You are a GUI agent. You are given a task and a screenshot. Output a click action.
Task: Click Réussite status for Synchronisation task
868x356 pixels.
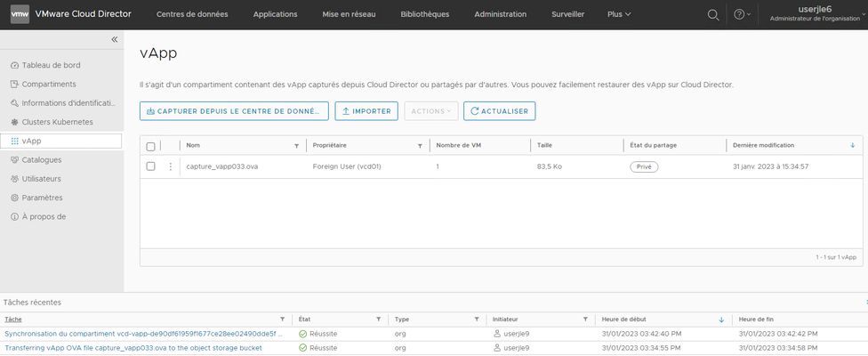[317, 334]
